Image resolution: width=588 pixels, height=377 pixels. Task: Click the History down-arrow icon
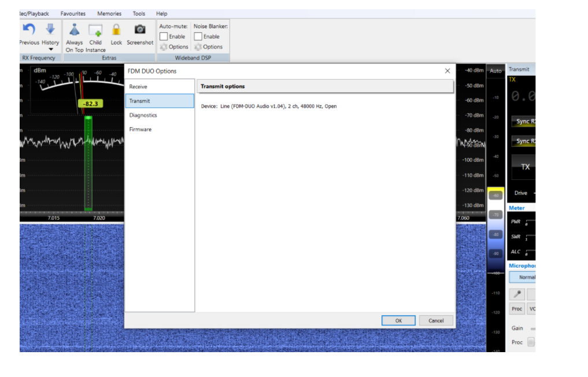50,29
